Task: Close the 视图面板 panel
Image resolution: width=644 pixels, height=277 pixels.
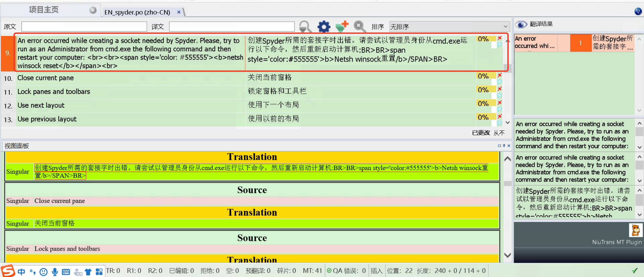Action: [x=509, y=146]
